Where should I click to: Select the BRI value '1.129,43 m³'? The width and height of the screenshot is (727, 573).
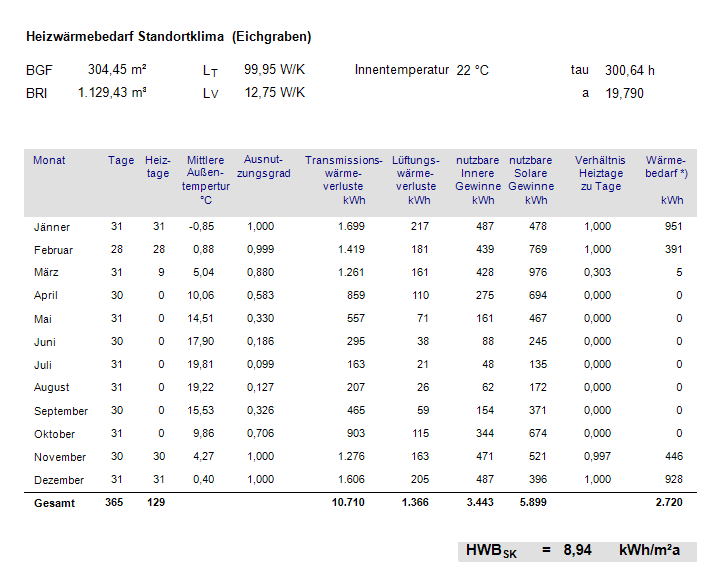[112, 93]
